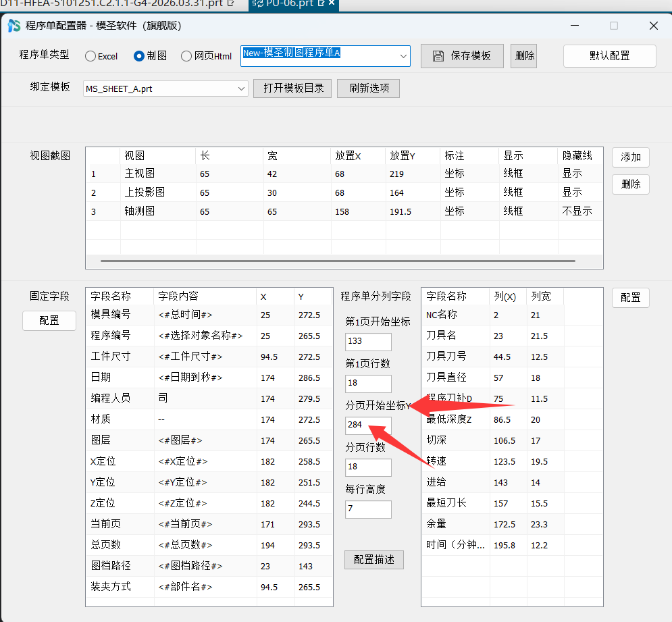Click the 配置描述 button
This screenshot has width=672, height=622.
pyautogui.click(x=373, y=559)
